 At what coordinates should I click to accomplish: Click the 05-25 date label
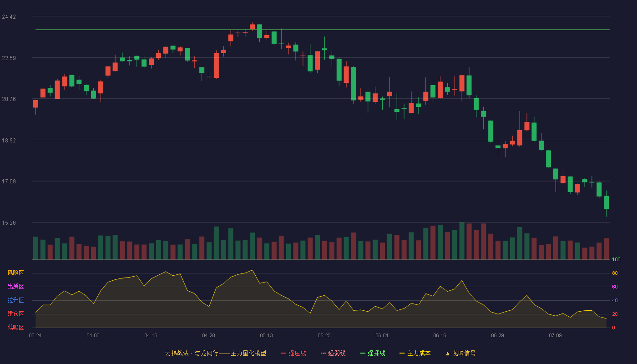click(324, 335)
